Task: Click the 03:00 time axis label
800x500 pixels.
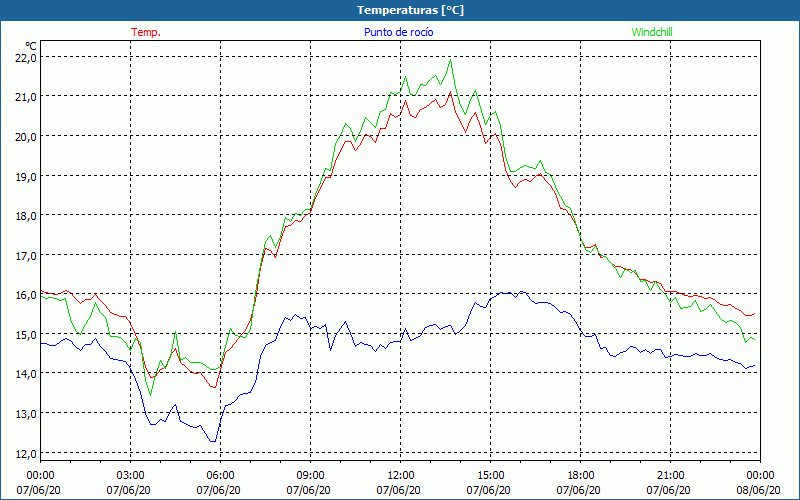Action: tap(130, 476)
